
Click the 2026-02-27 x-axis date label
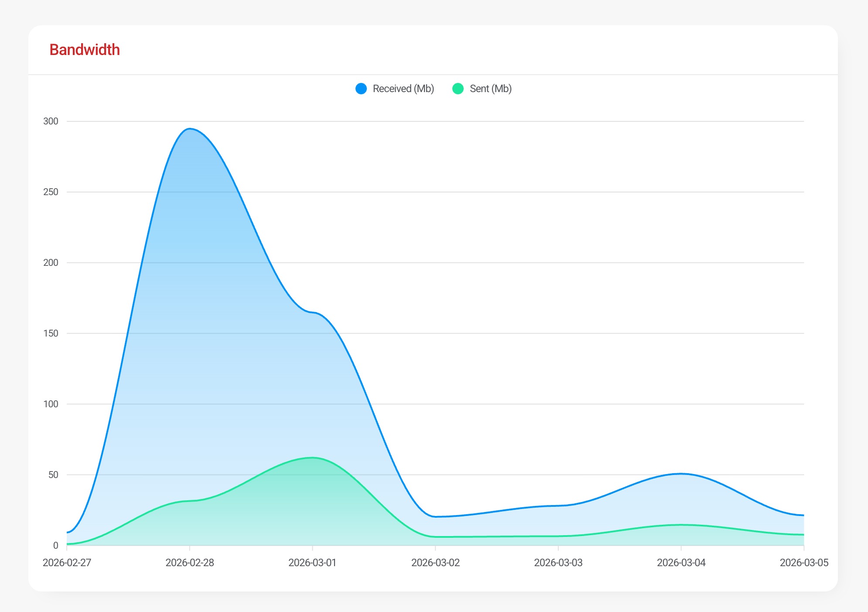coord(67,563)
